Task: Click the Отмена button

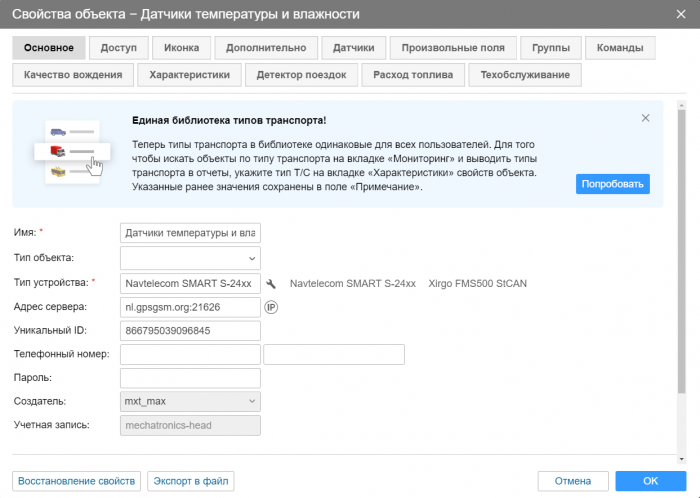Action: click(x=573, y=481)
